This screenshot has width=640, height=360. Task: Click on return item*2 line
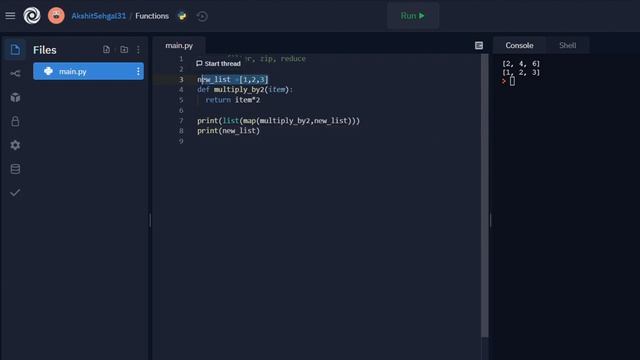coord(233,100)
